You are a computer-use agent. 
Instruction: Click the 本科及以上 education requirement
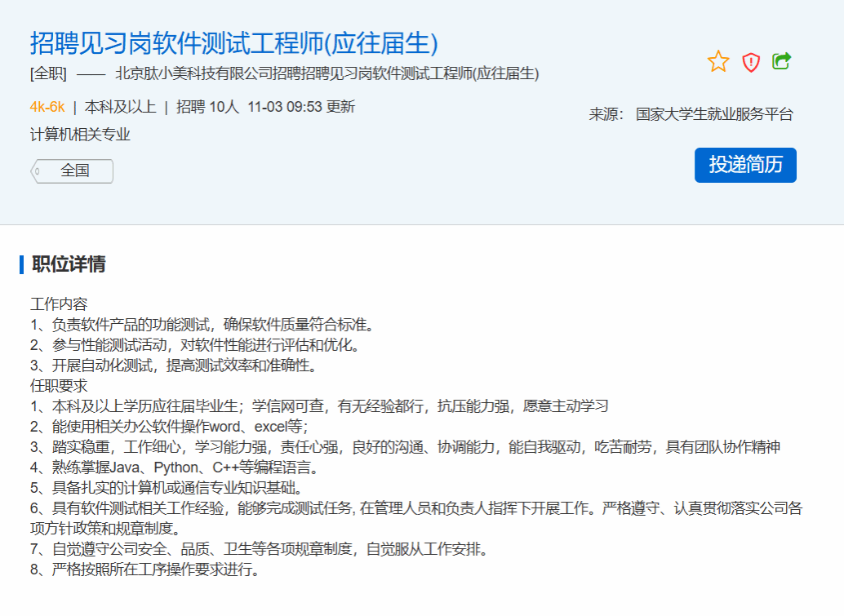tap(120, 107)
